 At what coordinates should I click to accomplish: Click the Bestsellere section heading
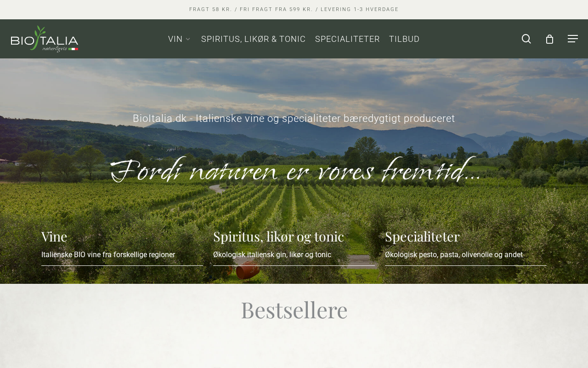click(x=294, y=310)
